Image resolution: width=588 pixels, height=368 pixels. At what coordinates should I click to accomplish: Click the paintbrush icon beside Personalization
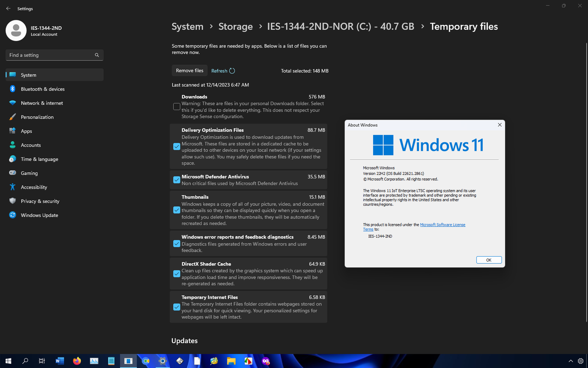[x=12, y=117]
